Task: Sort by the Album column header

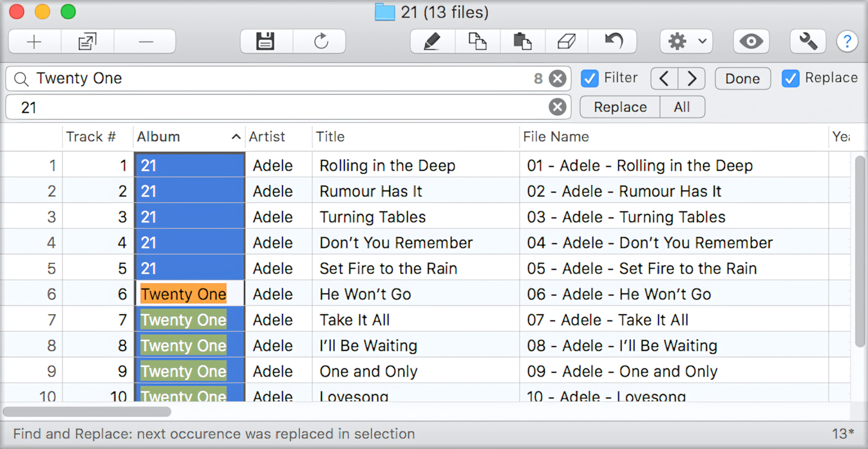Action: [x=189, y=136]
